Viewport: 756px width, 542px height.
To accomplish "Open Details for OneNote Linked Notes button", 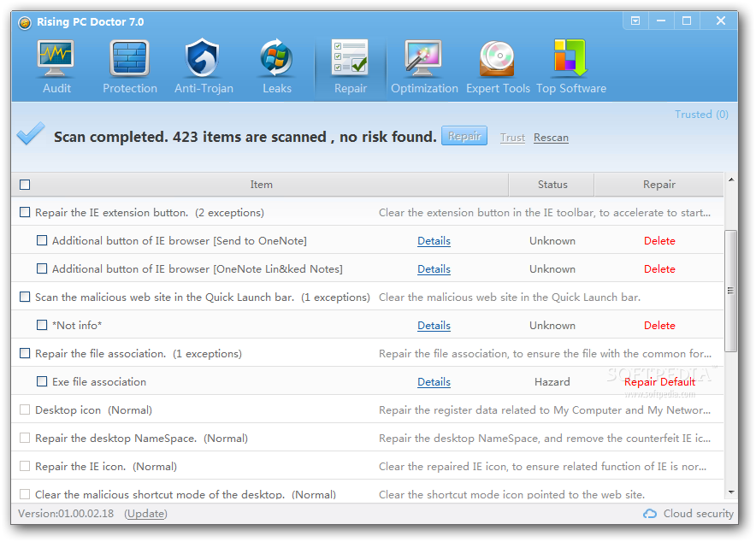I will point(434,269).
